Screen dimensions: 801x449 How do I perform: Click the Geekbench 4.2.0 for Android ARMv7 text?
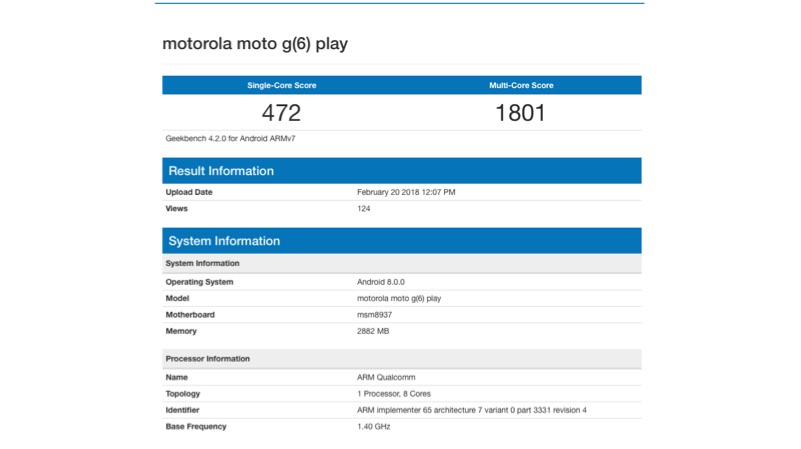pyautogui.click(x=230, y=139)
